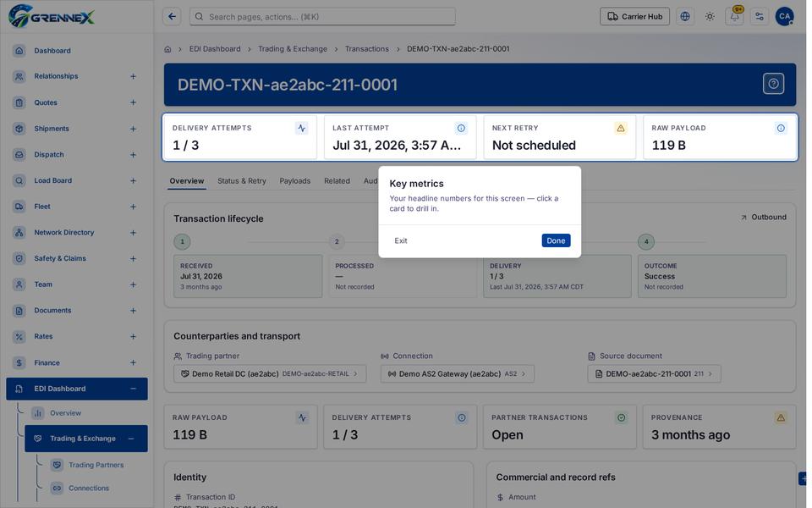This screenshot has width=812, height=508.
Task: Click the Shipments sidebar icon
Action: click(x=19, y=129)
